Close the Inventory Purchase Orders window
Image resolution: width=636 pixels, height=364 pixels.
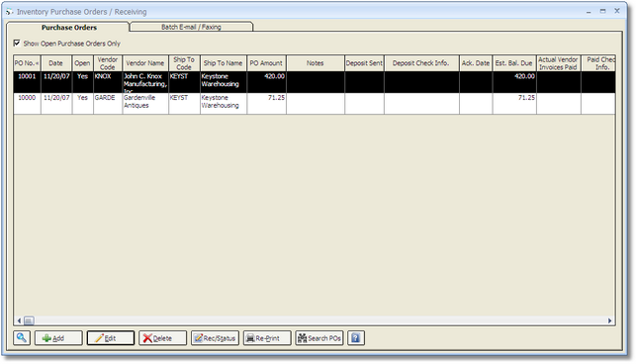click(617, 11)
